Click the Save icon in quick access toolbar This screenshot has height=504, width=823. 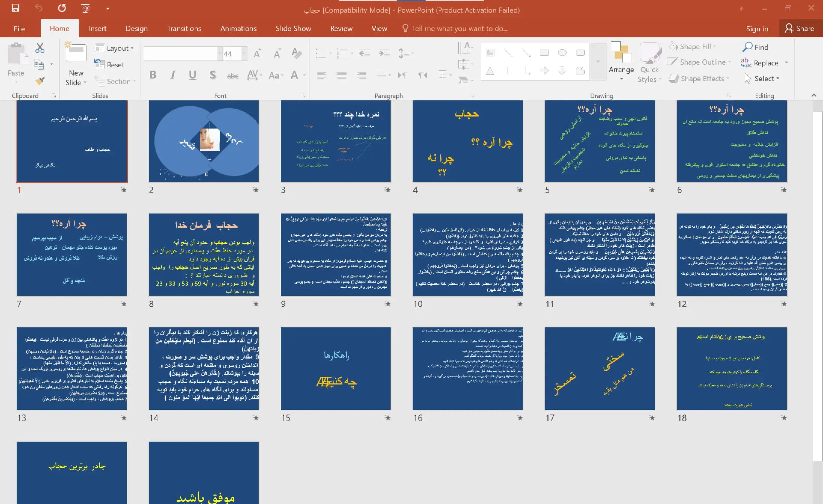pos(15,8)
